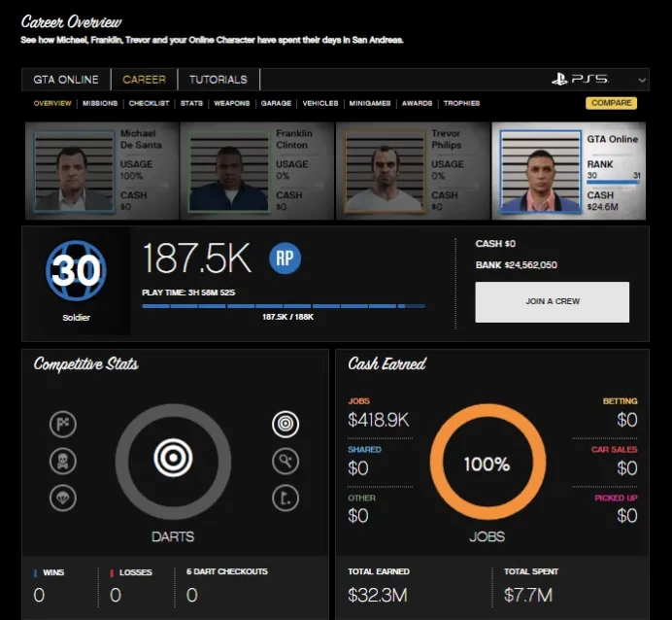Open the TUTORIALS tab
The height and width of the screenshot is (620, 672).
218,80
